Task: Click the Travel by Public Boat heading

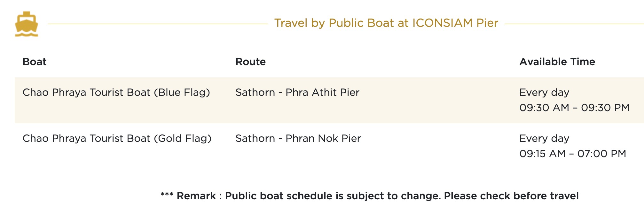Action: (x=386, y=23)
